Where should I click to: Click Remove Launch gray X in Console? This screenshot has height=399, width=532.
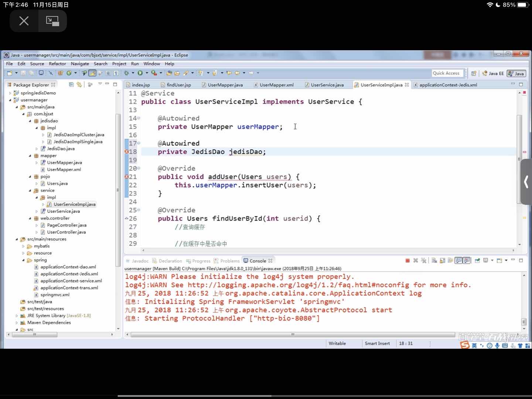coord(416,260)
